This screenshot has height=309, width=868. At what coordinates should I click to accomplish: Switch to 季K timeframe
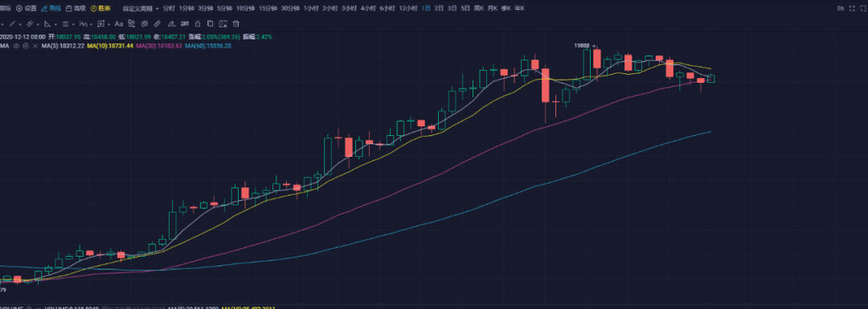506,8
